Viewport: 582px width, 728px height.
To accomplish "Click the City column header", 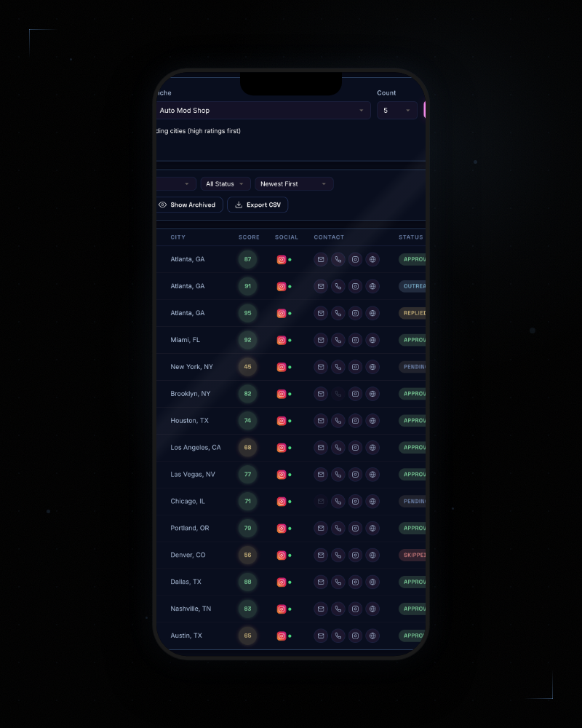I will pyautogui.click(x=178, y=237).
